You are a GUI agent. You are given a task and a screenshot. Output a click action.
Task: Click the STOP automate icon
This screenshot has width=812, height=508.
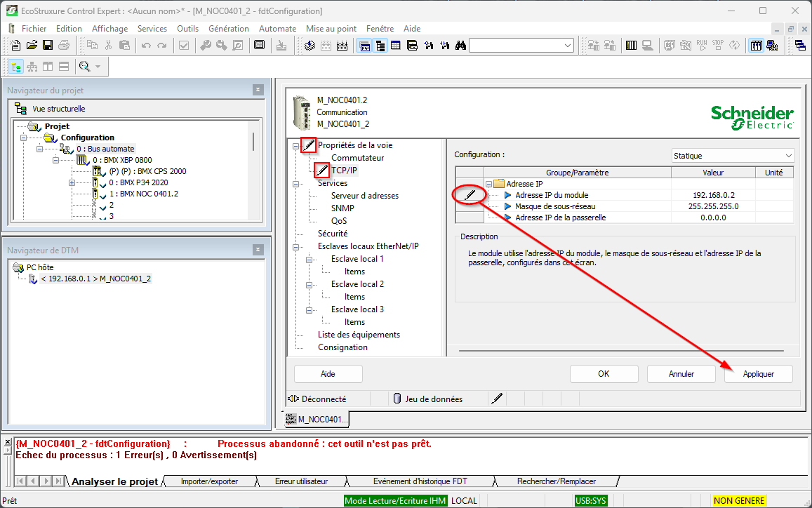[x=718, y=46]
